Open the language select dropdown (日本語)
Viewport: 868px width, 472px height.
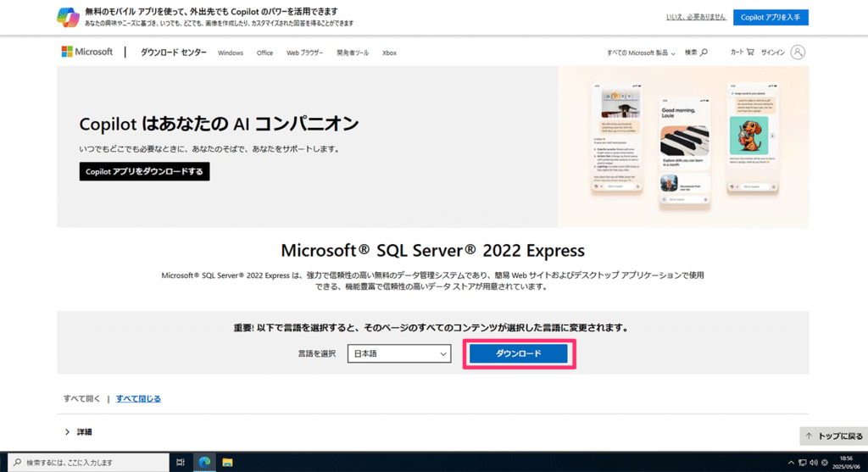(x=399, y=353)
